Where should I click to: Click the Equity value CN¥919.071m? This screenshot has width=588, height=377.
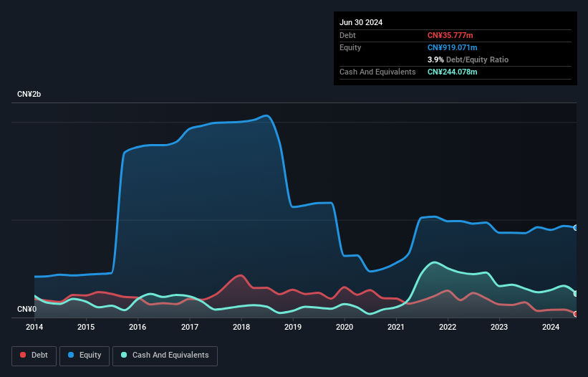452,47
